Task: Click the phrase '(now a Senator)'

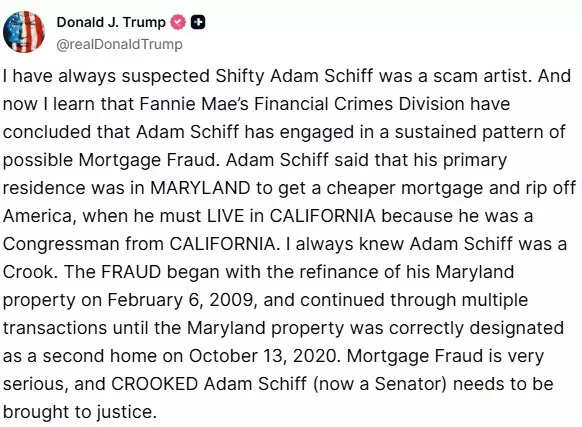Action: (x=379, y=384)
